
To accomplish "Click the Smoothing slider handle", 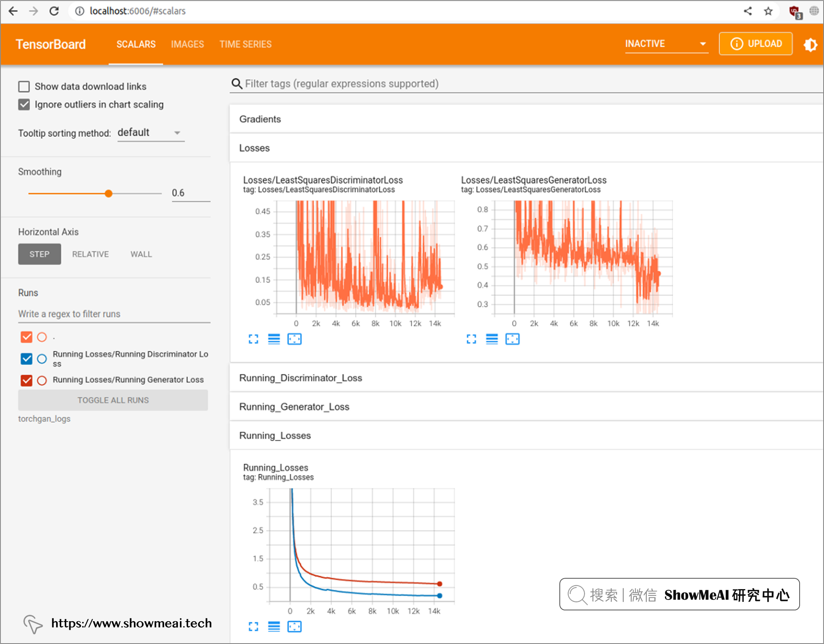I will click(x=109, y=193).
